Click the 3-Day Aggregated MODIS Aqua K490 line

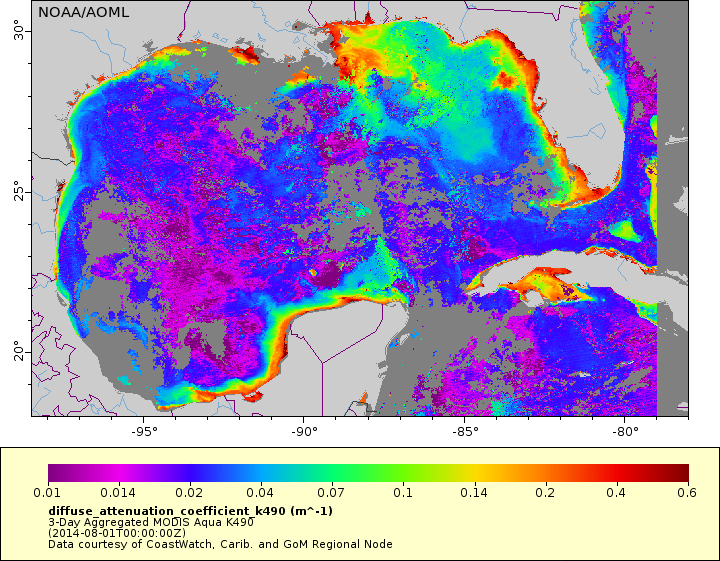coord(151,522)
